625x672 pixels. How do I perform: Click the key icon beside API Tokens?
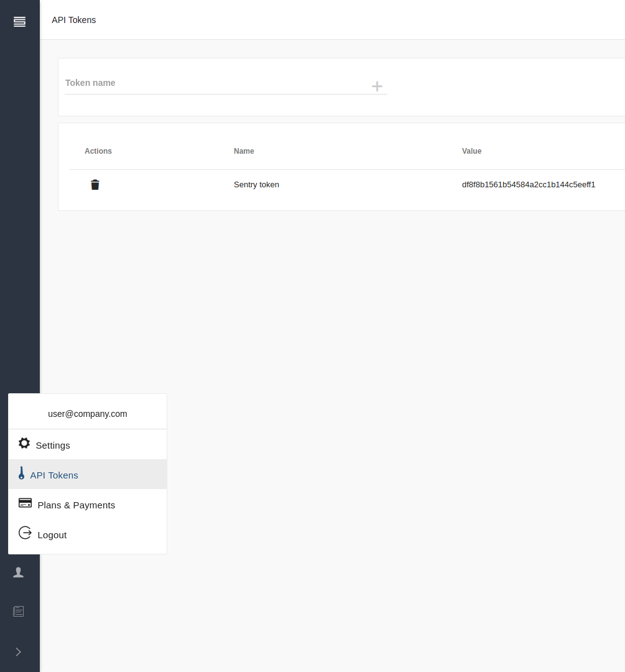click(22, 473)
